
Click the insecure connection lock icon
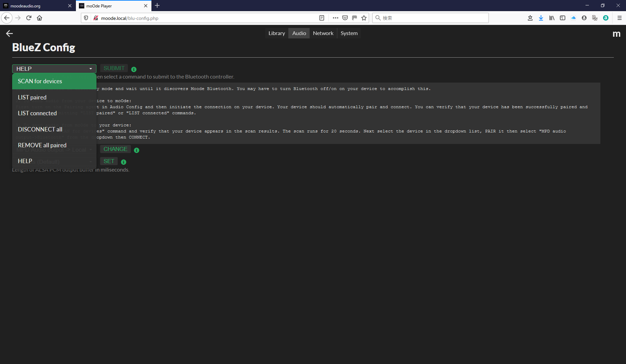coord(96,18)
